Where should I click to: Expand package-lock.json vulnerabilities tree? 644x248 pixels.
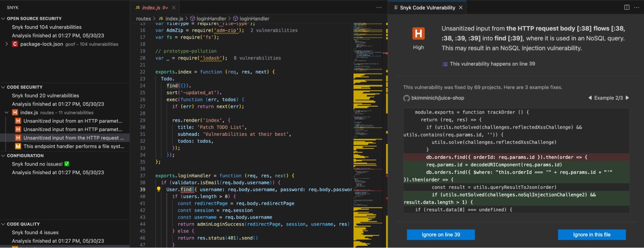click(7, 44)
